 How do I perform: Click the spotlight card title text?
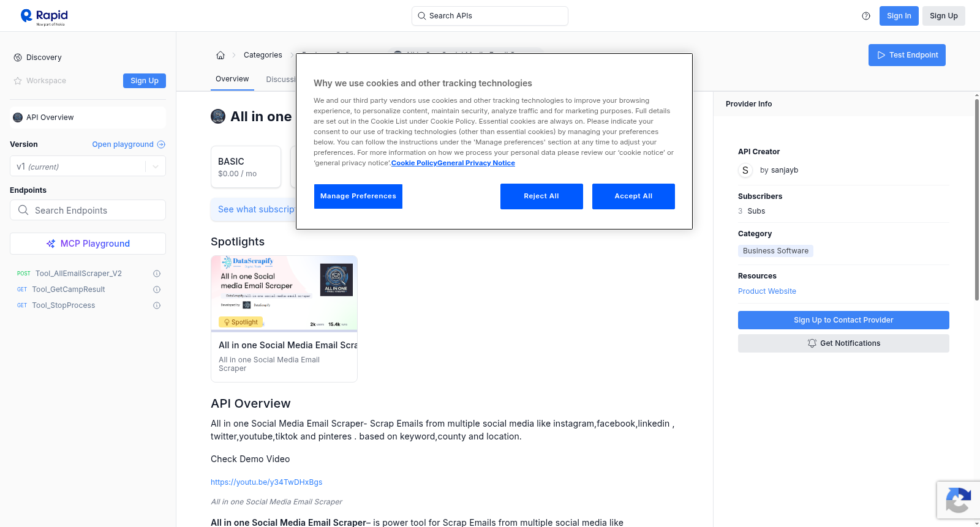click(288, 345)
